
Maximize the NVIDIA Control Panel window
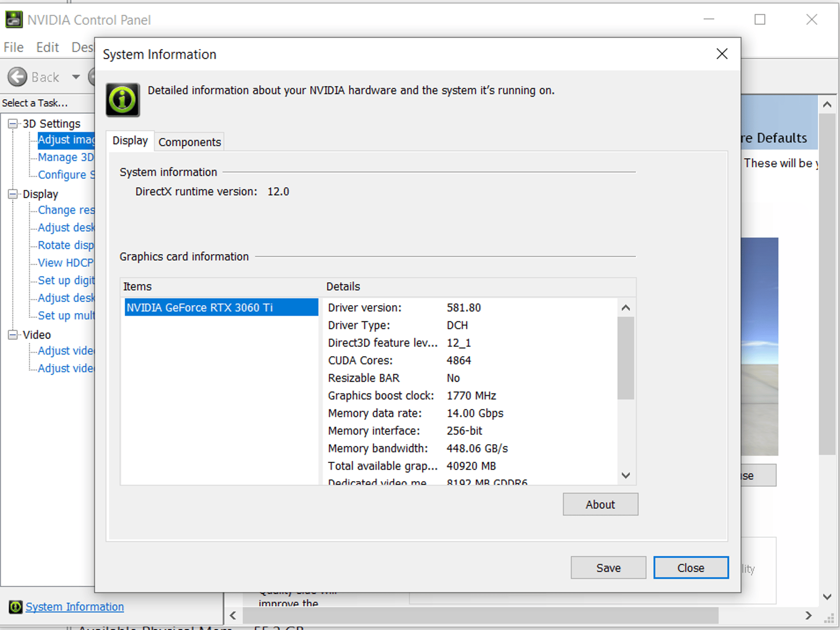[760, 19]
